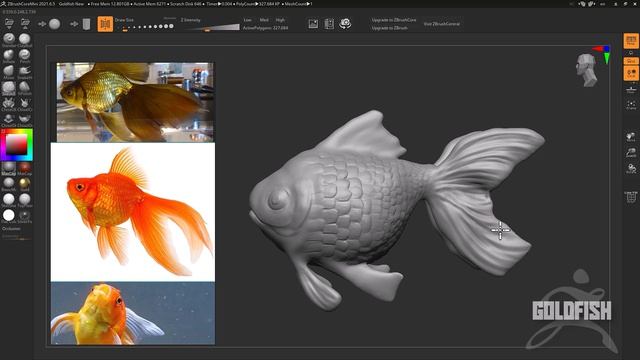Open the Upgrade to ZBrushCore link

pyautogui.click(x=394, y=20)
